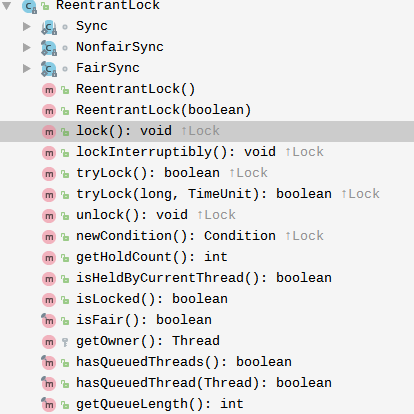Expand the NonfairSync inner class node
Viewport: 414px width, 414px height.
click(x=27, y=48)
